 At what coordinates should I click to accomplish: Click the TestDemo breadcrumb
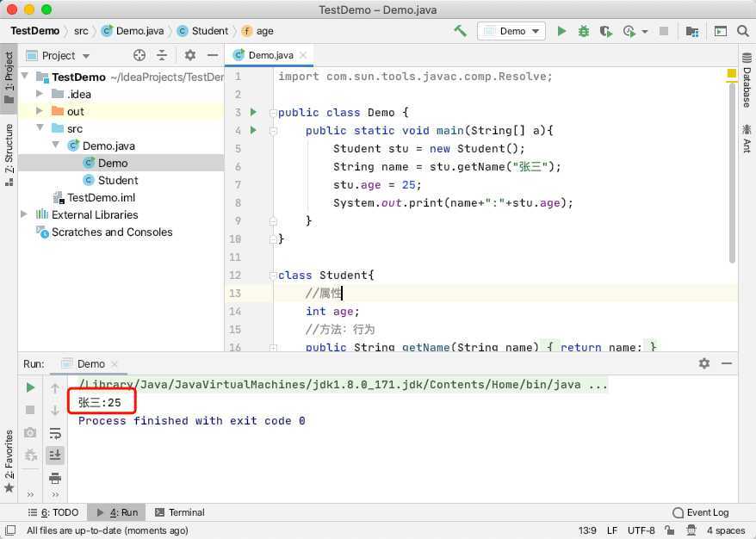coord(34,31)
